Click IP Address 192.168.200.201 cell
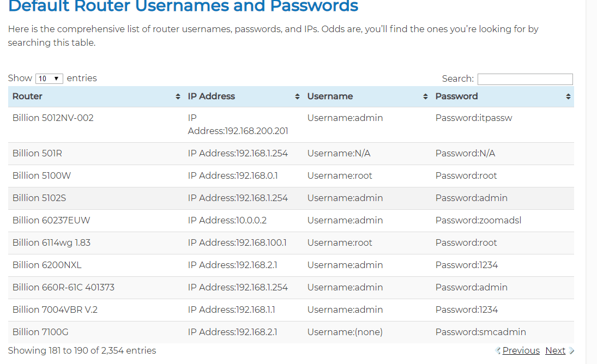597x364 pixels. click(243, 125)
